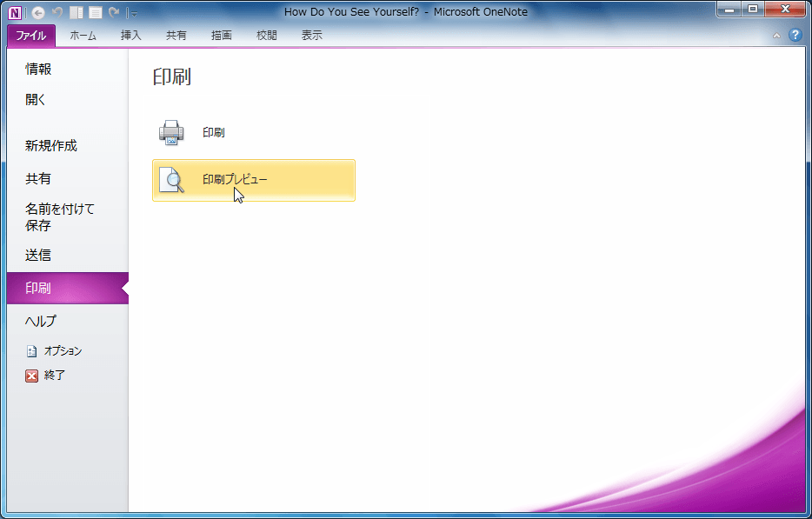The width and height of the screenshot is (812, 519).
Task: Select 名前を付けて保存 in the sidebar
Action: click(68, 217)
